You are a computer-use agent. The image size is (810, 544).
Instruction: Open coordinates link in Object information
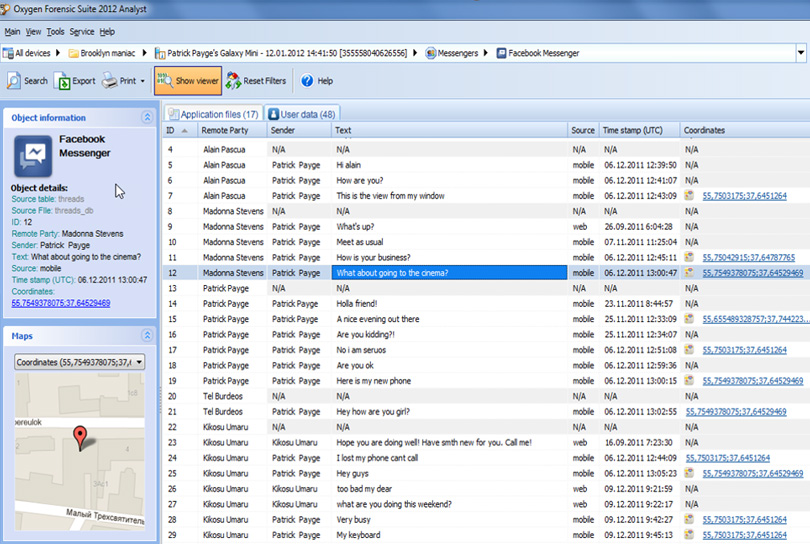[60, 303]
